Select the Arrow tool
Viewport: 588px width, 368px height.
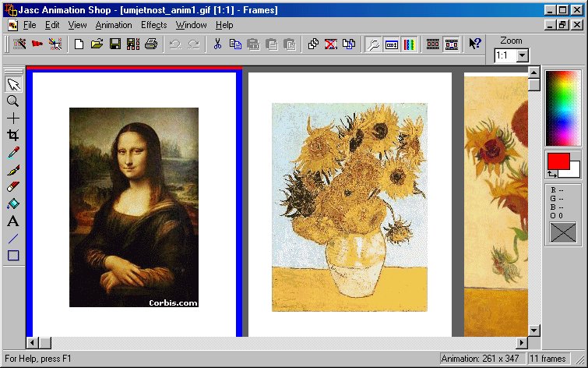click(x=13, y=84)
